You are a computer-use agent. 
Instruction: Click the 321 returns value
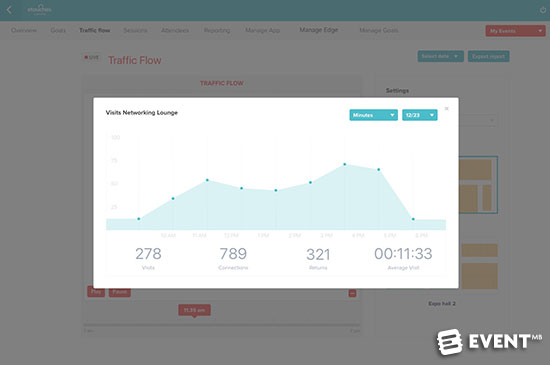(x=318, y=255)
